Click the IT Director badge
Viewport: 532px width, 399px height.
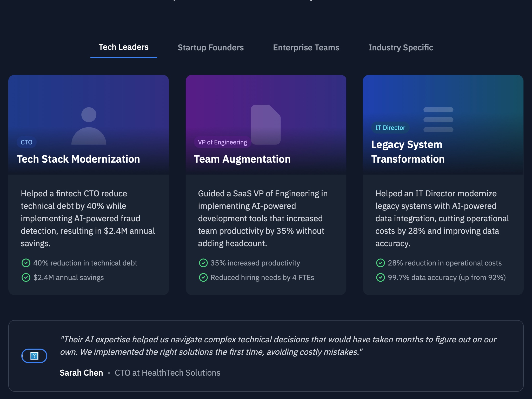(x=390, y=128)
